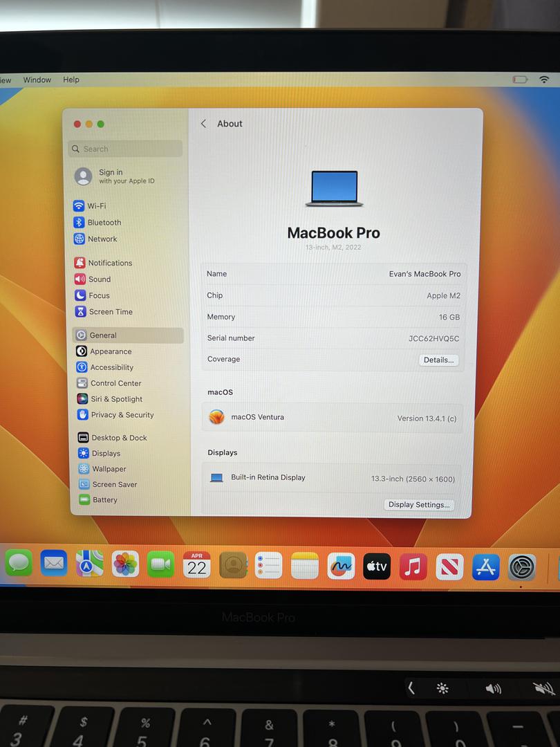The width and height of the screenshot is (560, 747).
Task: Open Notifications settings pane
Action: (109, 263)
